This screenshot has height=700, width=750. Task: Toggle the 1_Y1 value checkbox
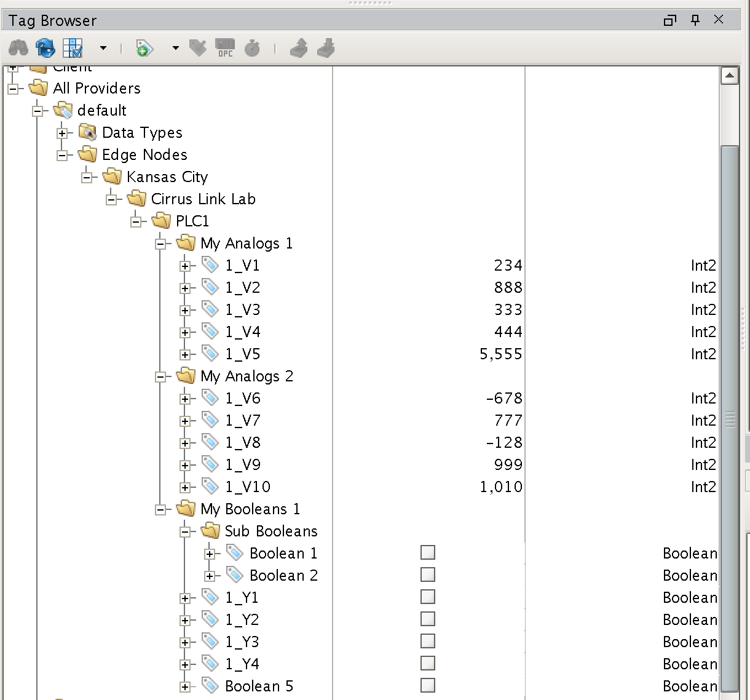[428, 597]
